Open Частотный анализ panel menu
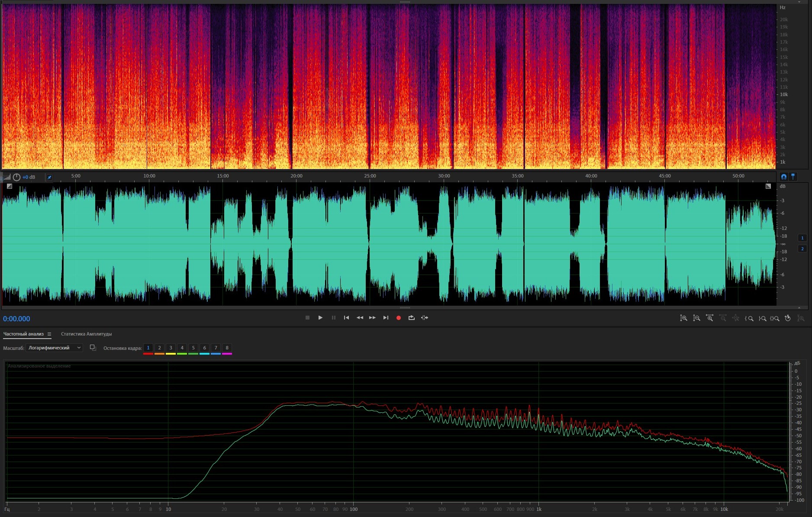The height and width of the screenshot is (517, 812). tap(49, 334)
